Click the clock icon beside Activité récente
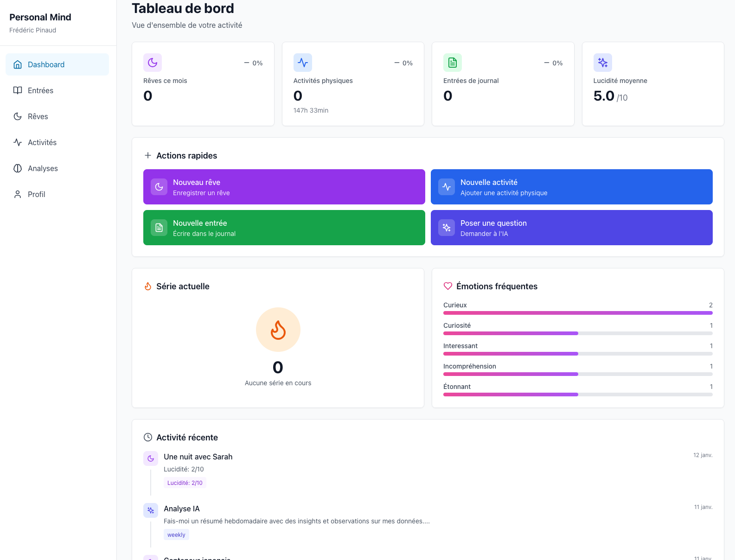 click(x=148, y=437)
